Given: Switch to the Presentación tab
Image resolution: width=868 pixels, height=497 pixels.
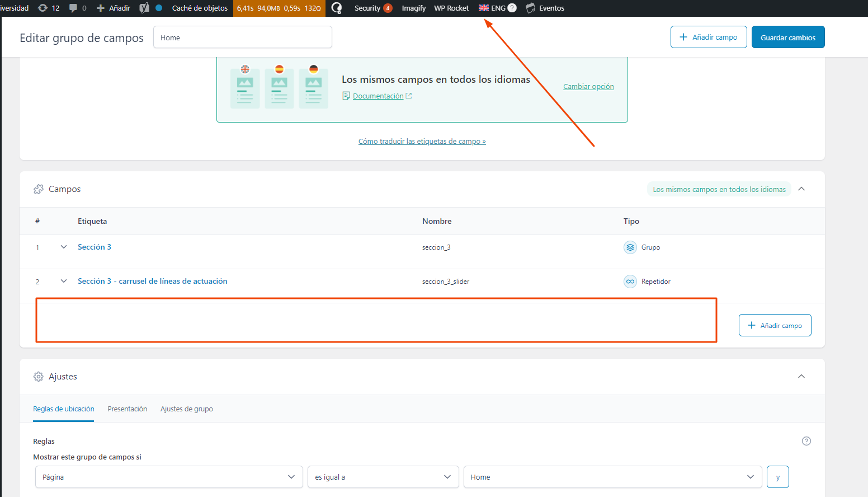Looking at the screenshot, I should [x=128, y=409].
